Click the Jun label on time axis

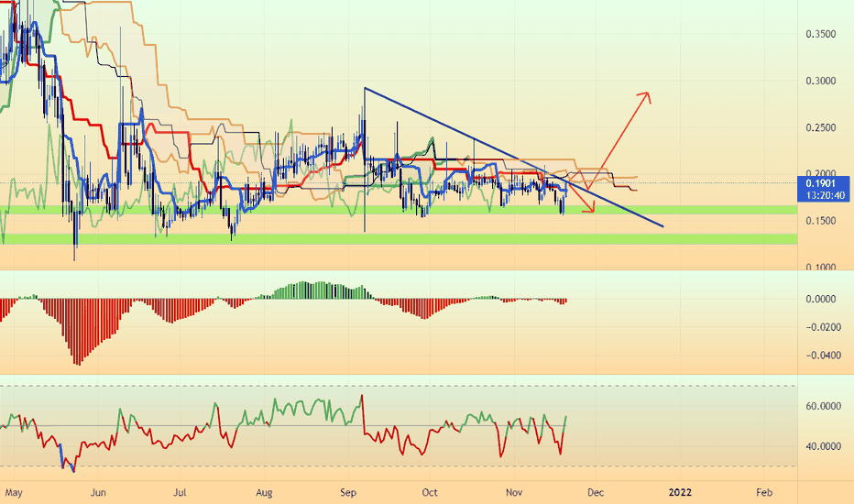(98, 493)
